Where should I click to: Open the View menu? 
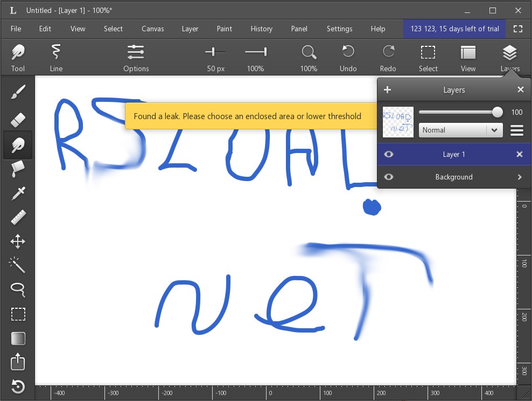click(x=78, y=29)
